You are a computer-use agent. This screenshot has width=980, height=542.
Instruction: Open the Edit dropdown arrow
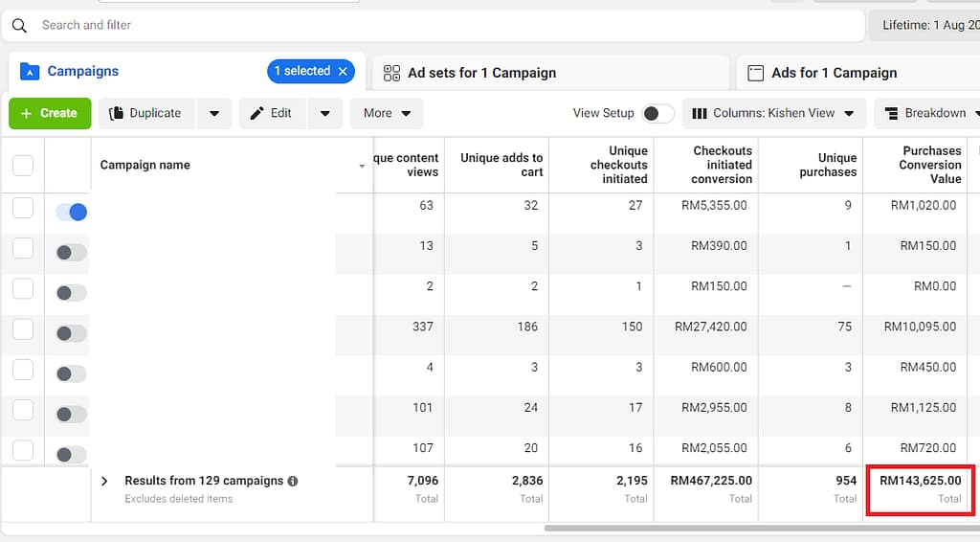[324, 113]
